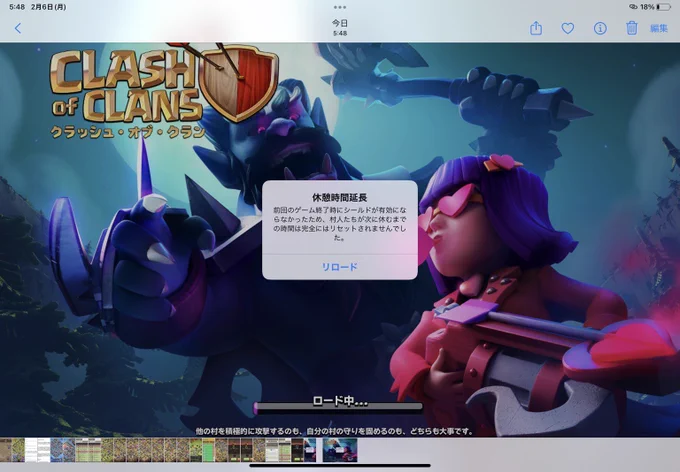680x472 pixels.
Task: Tap 編集 to edit the photo
Action: 659,29
